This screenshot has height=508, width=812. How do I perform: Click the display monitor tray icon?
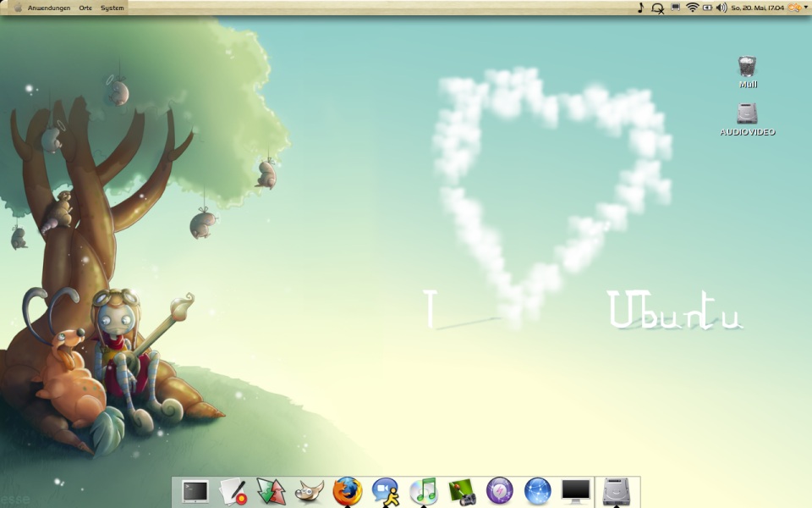[675, 8]
